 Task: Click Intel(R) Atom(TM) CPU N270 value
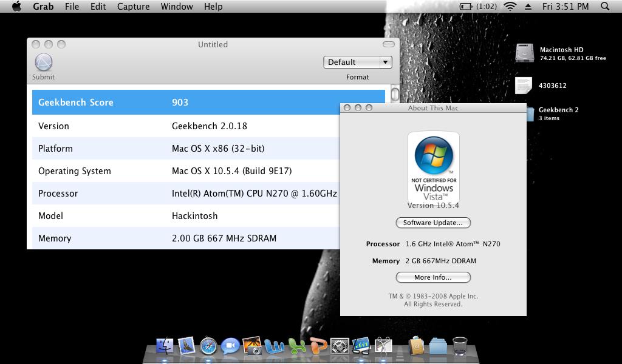[255, 194]
